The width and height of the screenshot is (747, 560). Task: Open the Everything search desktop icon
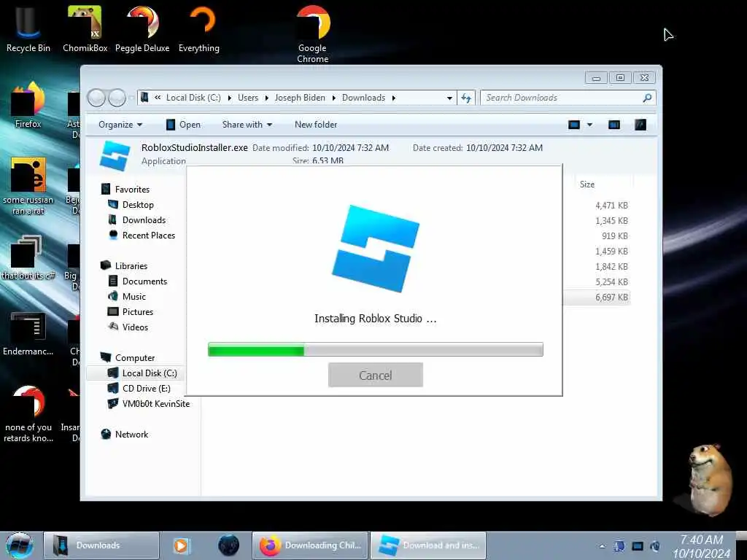[199, 29]
